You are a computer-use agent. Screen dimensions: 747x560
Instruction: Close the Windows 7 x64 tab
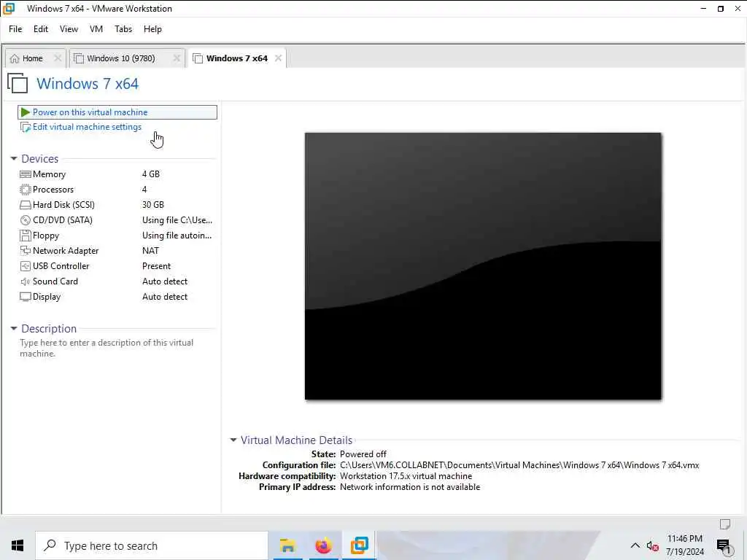coord(278,58)
